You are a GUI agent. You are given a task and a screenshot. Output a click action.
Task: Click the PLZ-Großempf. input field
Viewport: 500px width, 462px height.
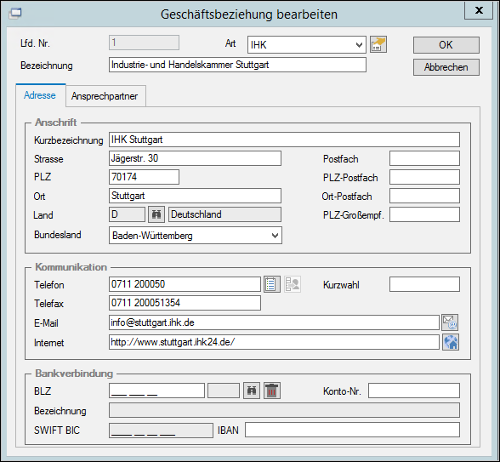coord(424,214)
